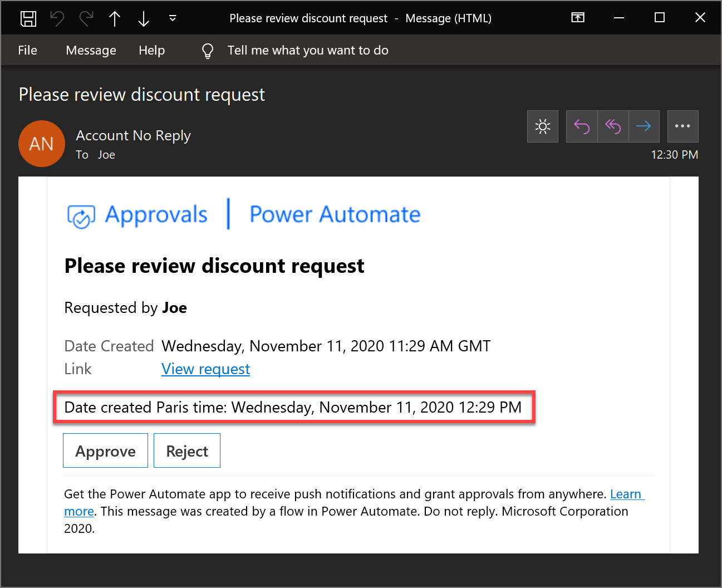
Task: Open the View request link
Action: (205, 369)
